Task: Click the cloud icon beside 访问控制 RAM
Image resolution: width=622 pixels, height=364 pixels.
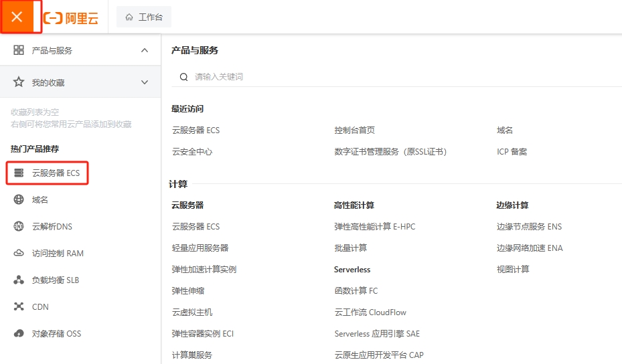Action: coord(19,253)
